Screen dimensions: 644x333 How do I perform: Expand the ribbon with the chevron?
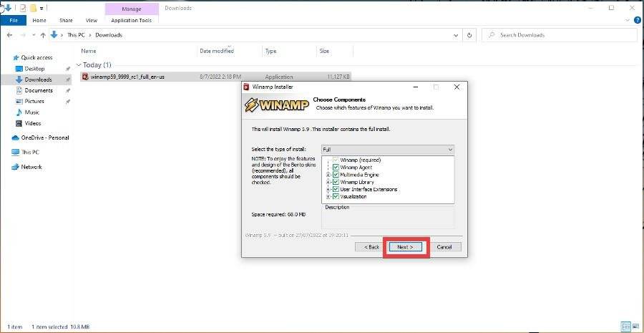[627, 20]
